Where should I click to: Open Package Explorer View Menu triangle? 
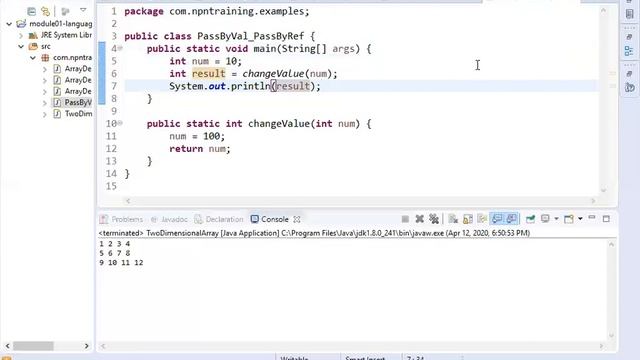[x=83, y=10]
